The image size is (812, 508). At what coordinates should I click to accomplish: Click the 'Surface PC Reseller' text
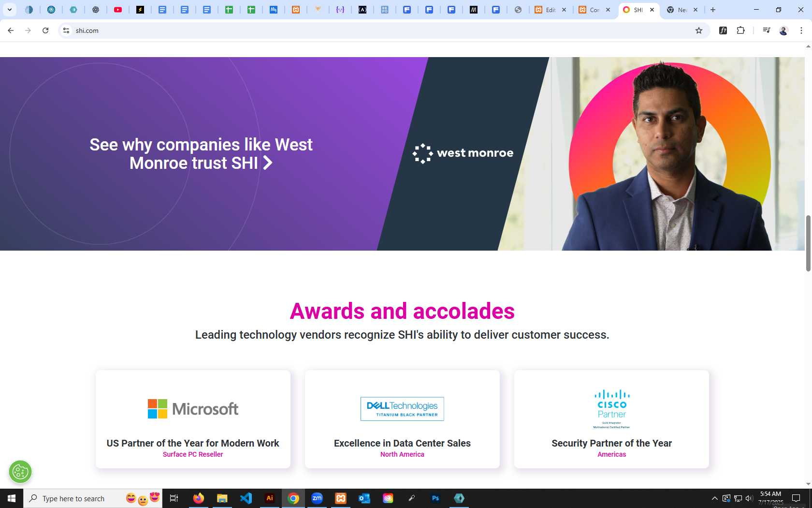point(193,454)
